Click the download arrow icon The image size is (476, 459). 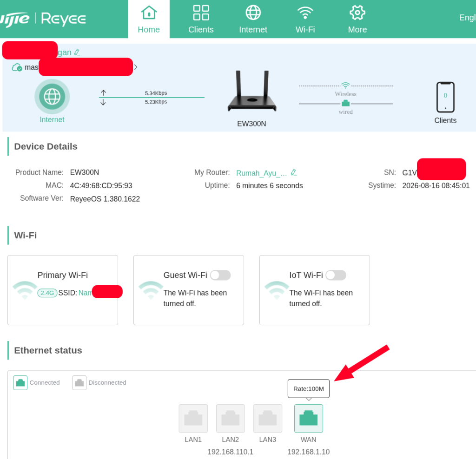pos(103,102)
